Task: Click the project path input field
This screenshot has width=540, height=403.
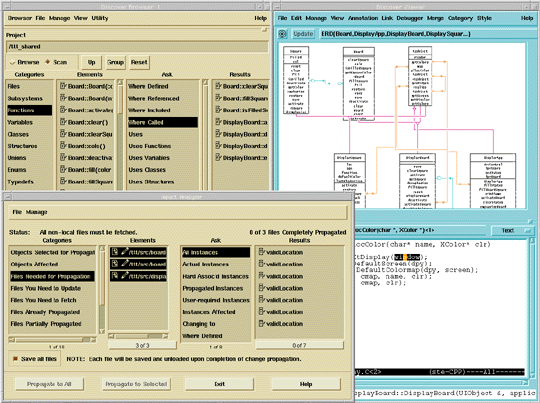Action: click(137, 46)
